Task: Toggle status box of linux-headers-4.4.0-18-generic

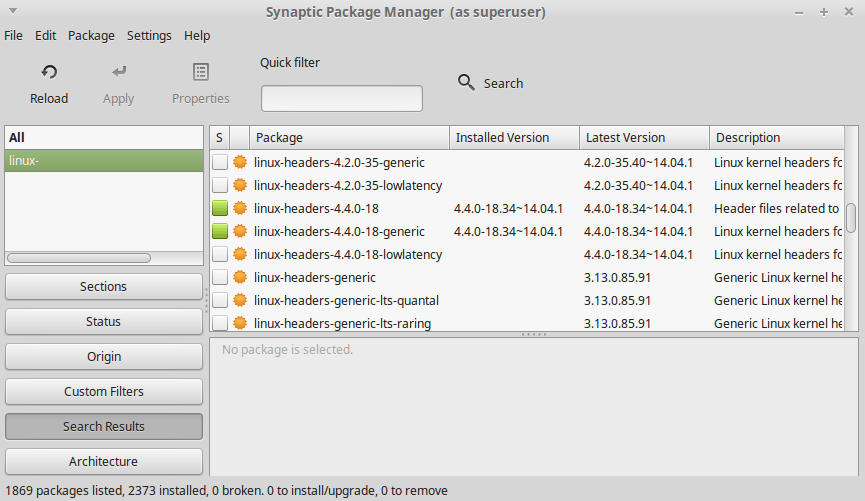Action: 220,231
